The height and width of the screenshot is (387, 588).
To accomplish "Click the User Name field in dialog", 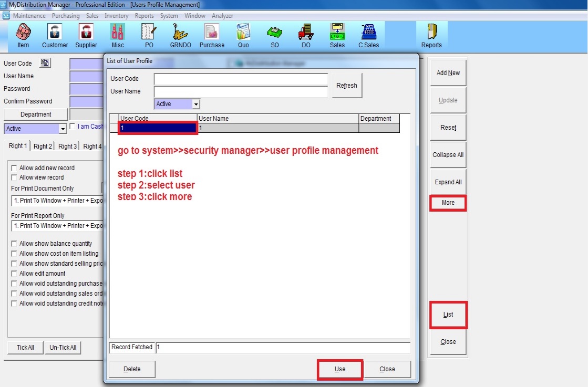I will [x=241, y=91].
